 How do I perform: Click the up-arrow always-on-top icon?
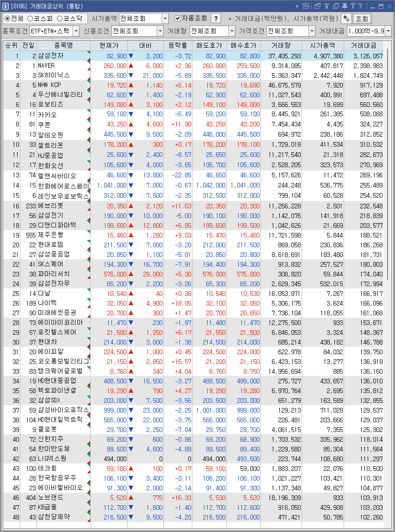click(327, 6)
